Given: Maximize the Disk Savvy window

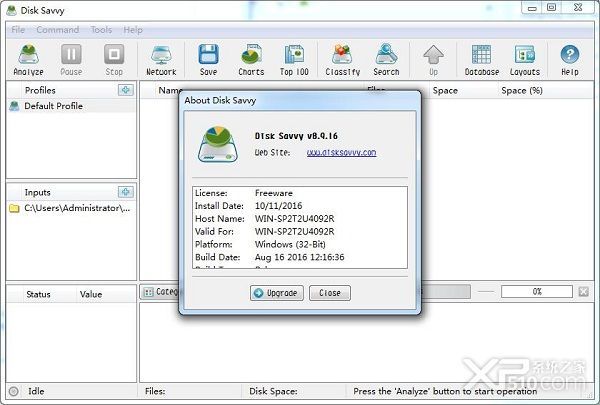Looking at the screenshot, I should 551,7.
